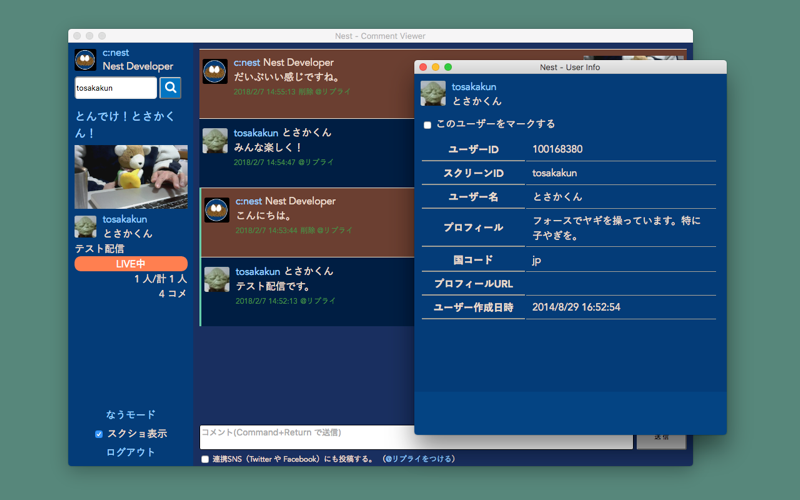Close the Nest - User Info window
Image resolution: width=800 pixels, height=500 pixels.
click(423, 67)
